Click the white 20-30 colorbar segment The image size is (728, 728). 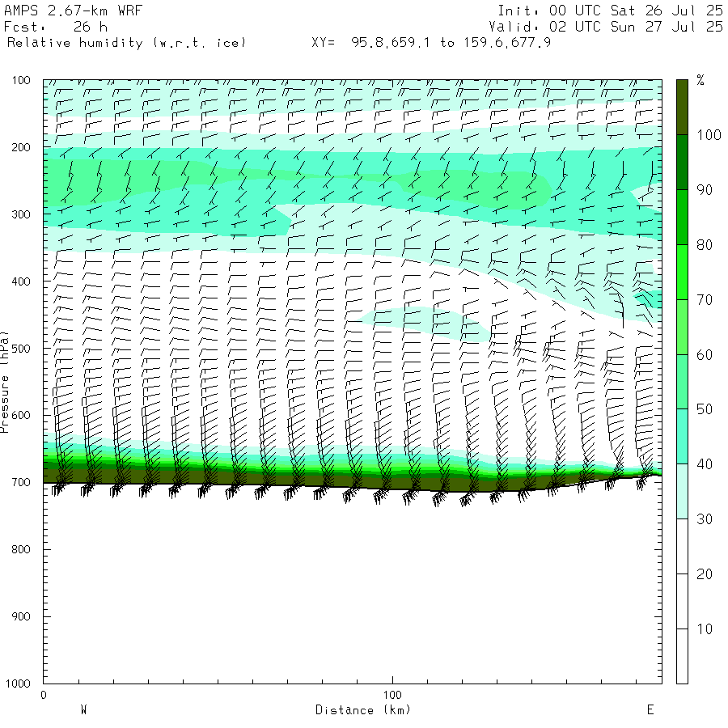682,547
